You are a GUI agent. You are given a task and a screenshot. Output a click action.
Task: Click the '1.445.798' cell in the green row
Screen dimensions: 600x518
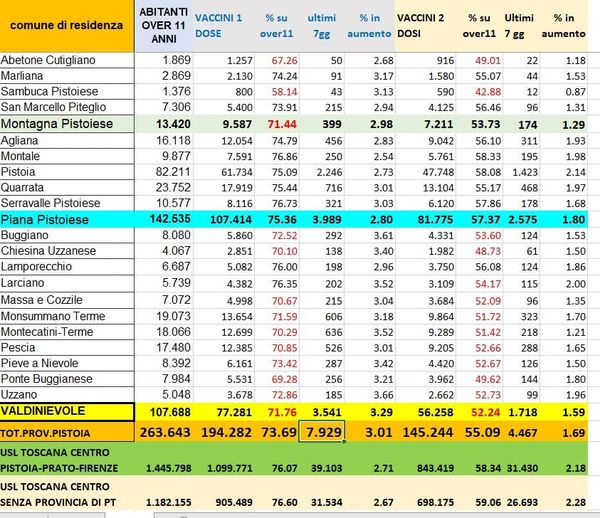[x=169, y=468]
